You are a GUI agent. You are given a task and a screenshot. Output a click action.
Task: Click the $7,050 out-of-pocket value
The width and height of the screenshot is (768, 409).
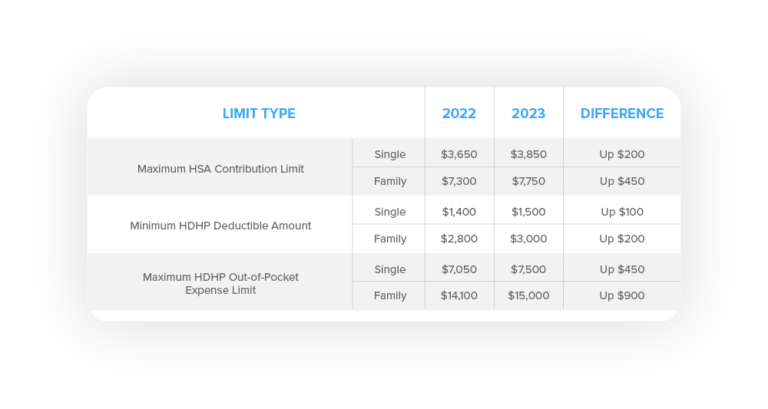click(459, 269)
